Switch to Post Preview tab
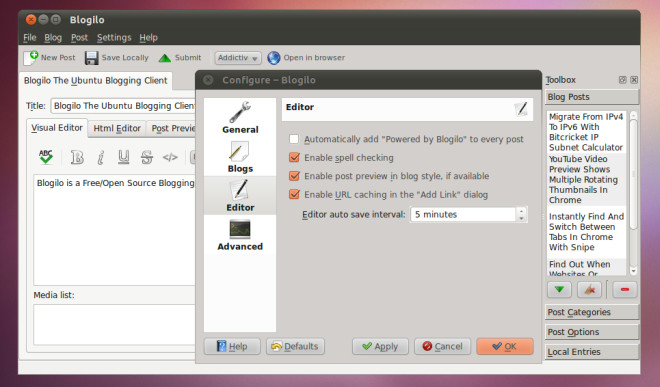660x387 pixels. [172, 128]
